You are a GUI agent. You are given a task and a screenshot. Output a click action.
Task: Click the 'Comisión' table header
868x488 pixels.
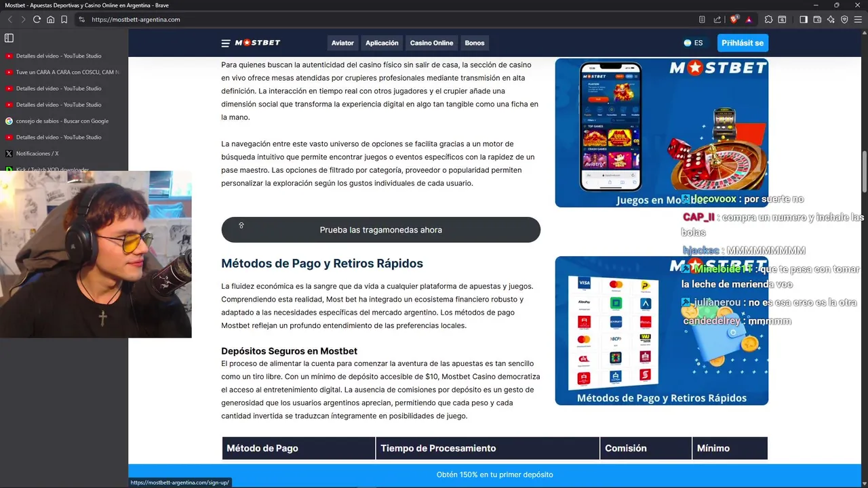tap(646, 448)
